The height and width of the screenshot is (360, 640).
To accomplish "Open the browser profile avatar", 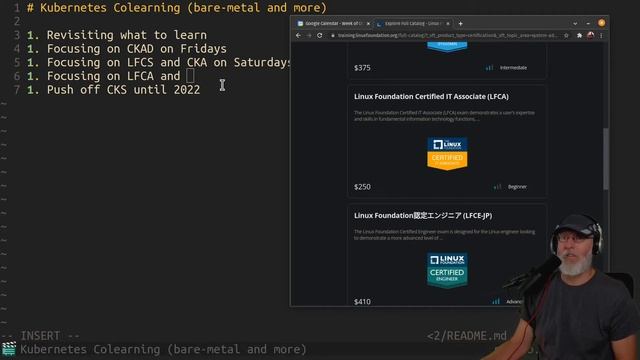I will (x=590, y=36).
